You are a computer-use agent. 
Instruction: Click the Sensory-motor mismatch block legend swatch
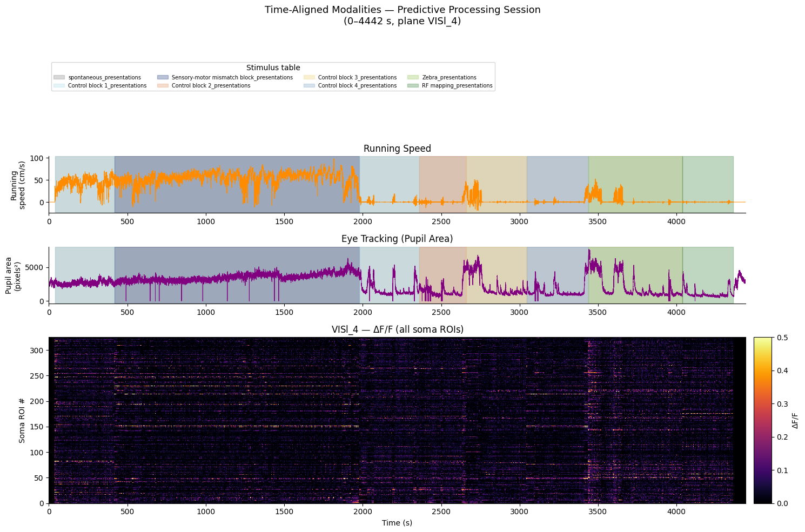[163, 78]
